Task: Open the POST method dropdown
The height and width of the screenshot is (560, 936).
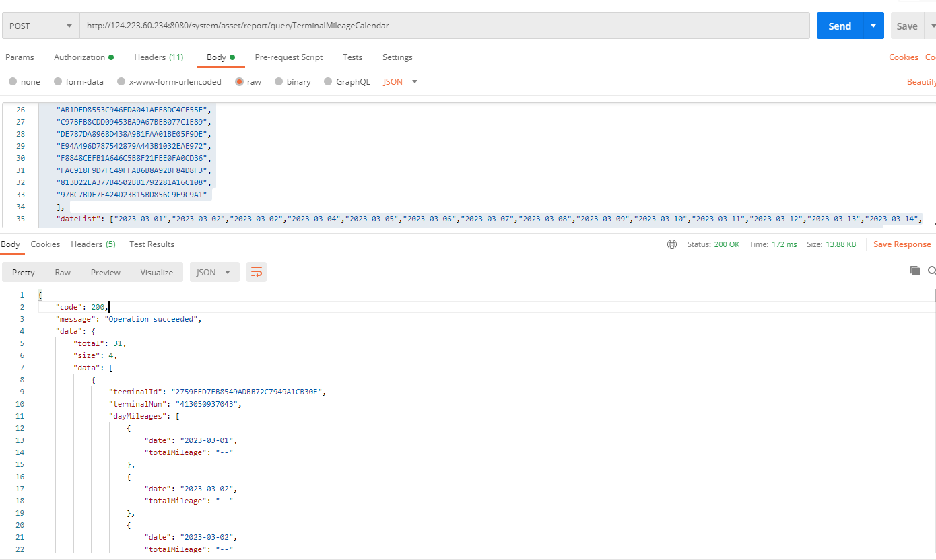Action: 40,26
